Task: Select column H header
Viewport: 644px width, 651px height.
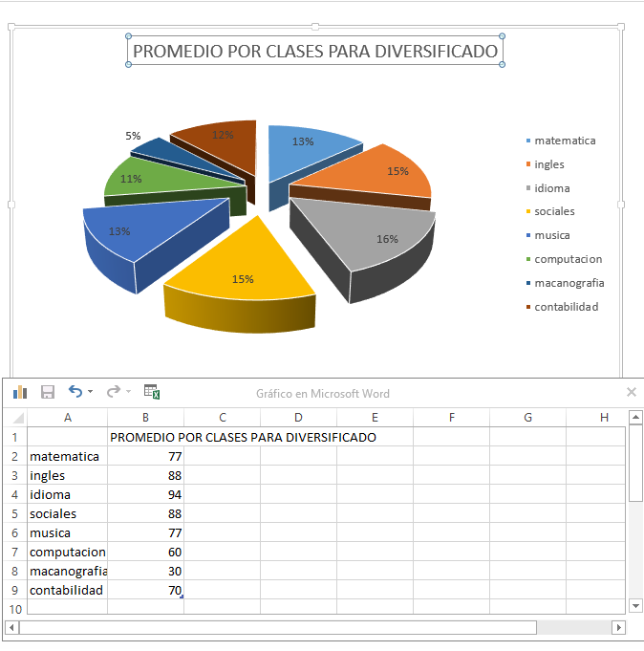Action: 604,417
